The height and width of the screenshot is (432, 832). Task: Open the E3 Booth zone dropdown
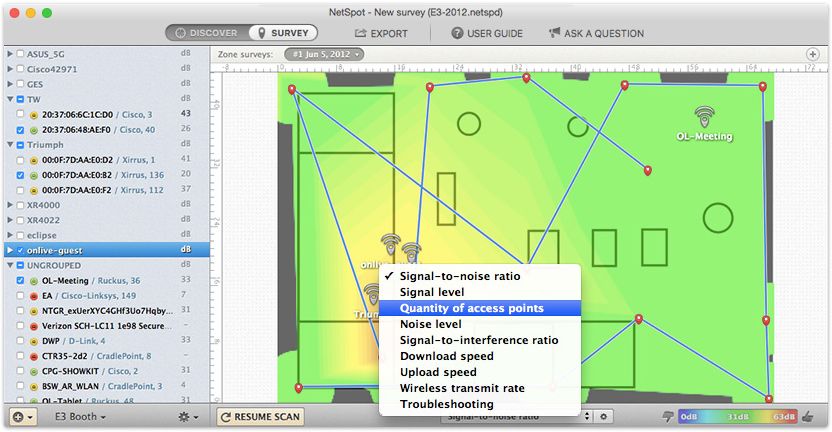(80, 417)
